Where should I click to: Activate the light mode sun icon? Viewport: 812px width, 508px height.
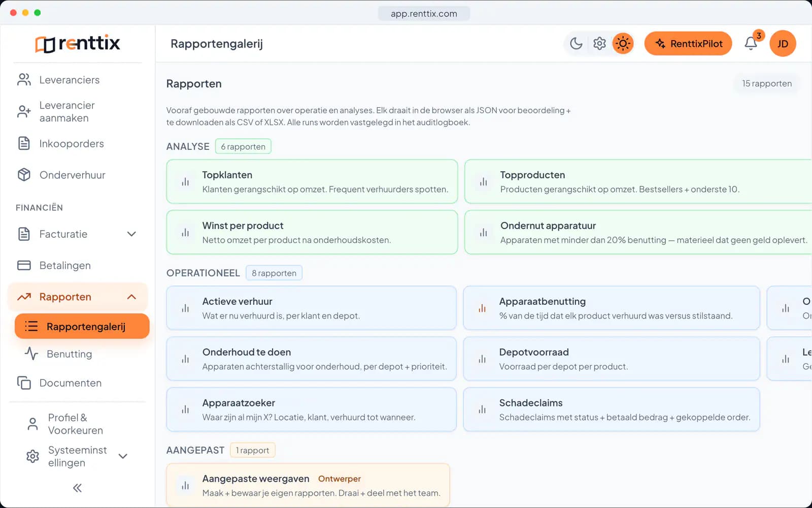pos(623,44)
